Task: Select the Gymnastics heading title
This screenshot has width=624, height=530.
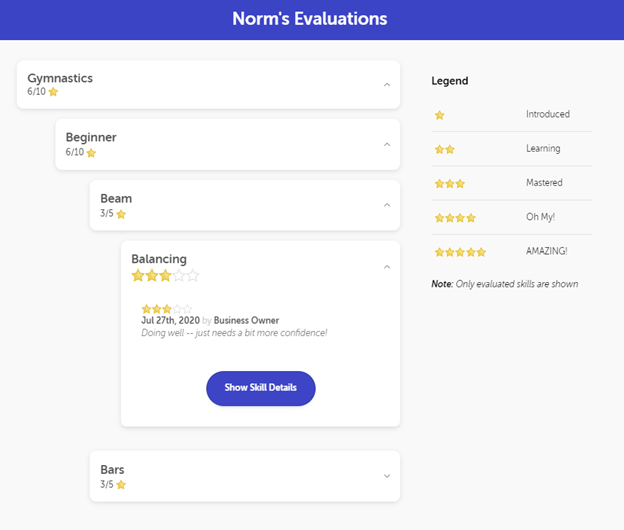Action: [60, 78]
